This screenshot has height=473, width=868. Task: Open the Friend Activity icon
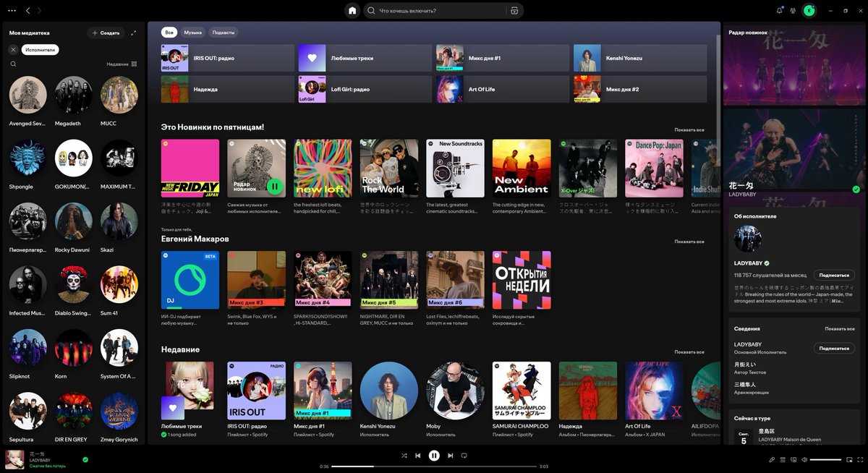pos(793,11)
